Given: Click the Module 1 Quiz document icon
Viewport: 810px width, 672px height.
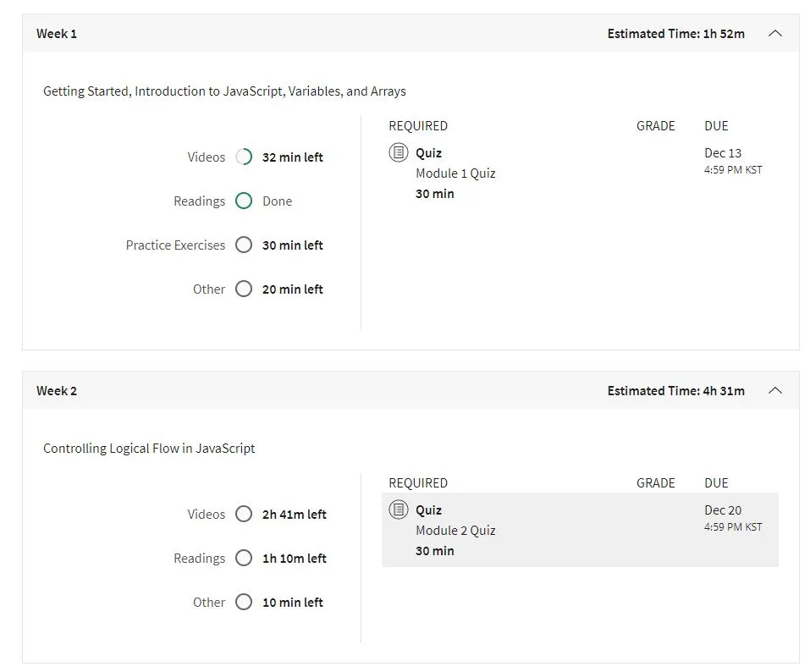Looking at the screenshot, I should click(399, 153).
